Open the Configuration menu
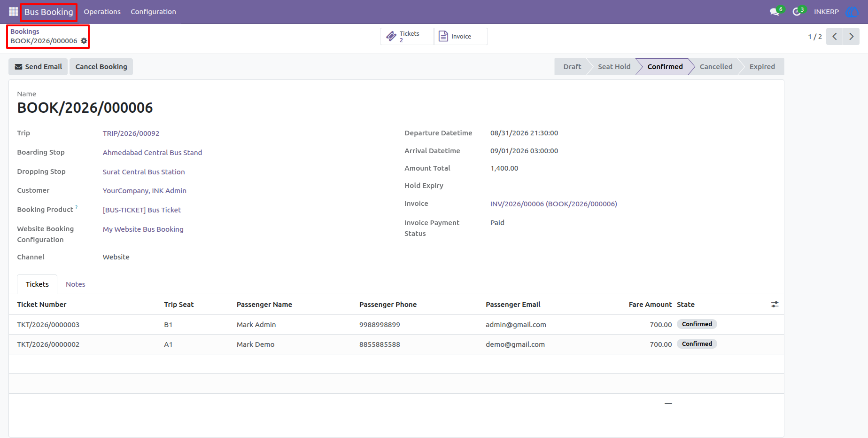The height and width of the screenshot is (438, 868). coord(153,12)
